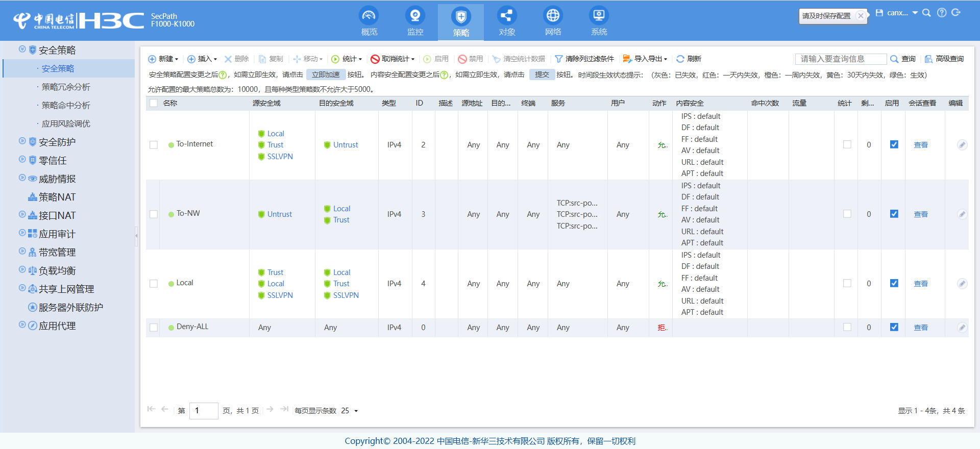Image resolution: width=980 pixels, height=449 pixels.
Task: Click 查看 session link for To-Internet
Action: (x=921, y=145)
